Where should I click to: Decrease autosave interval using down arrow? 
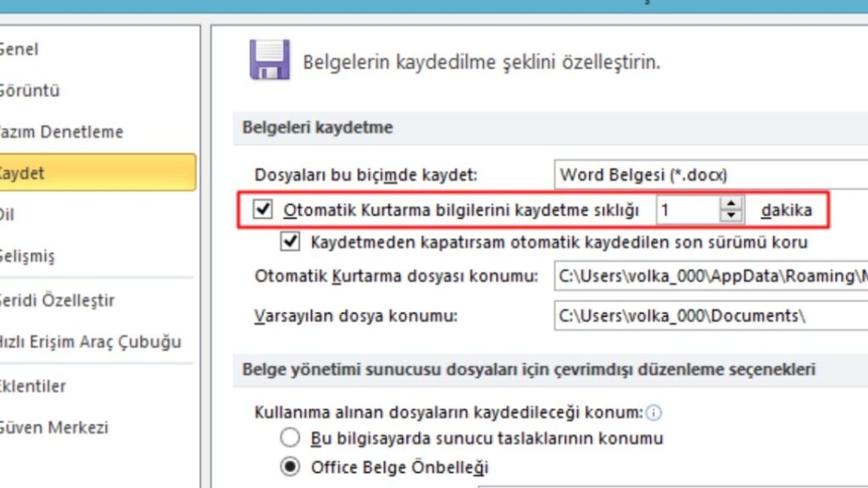click(731, 214)
